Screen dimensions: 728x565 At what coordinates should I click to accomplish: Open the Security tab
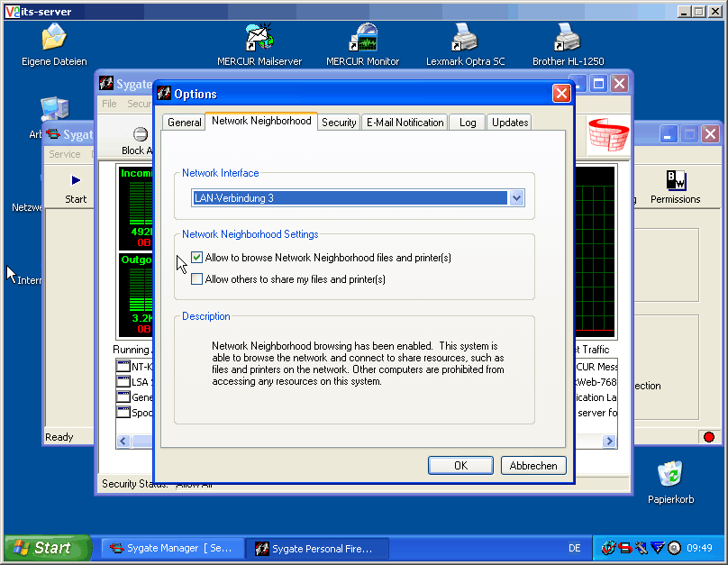click(339, 123)
